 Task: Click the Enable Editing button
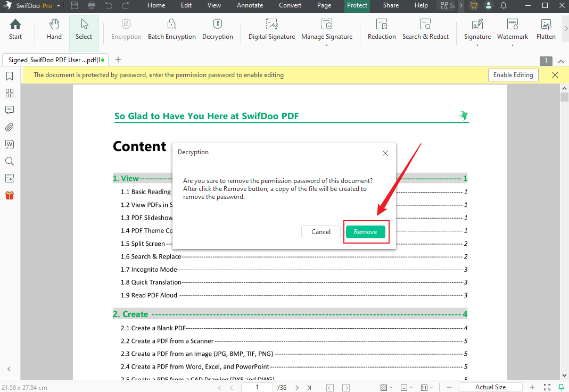coord(513,74)
